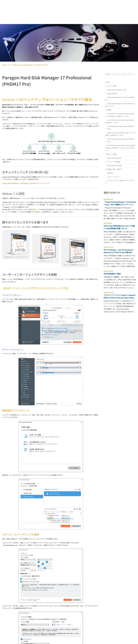138x644 pixels.
Task: Click the file icon beside フォルダーまたはファイル
Action: (x=26, y=450)
